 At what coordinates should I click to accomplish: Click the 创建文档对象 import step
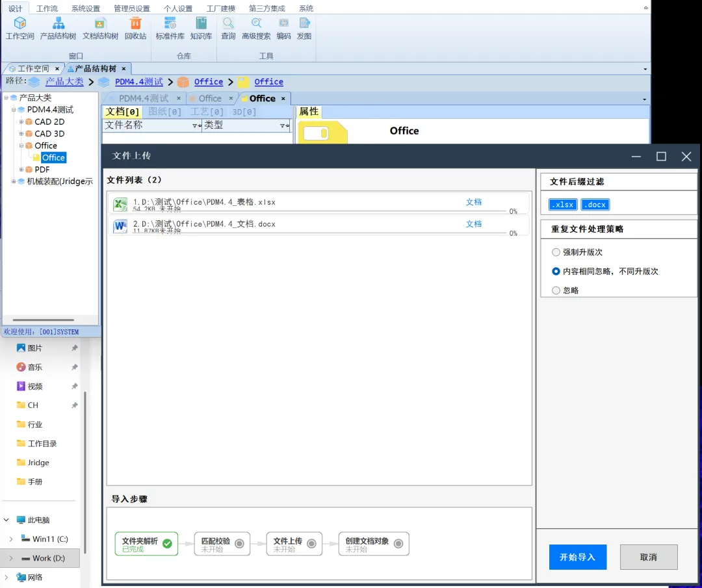pyautogui.click(x=374, y=544)
